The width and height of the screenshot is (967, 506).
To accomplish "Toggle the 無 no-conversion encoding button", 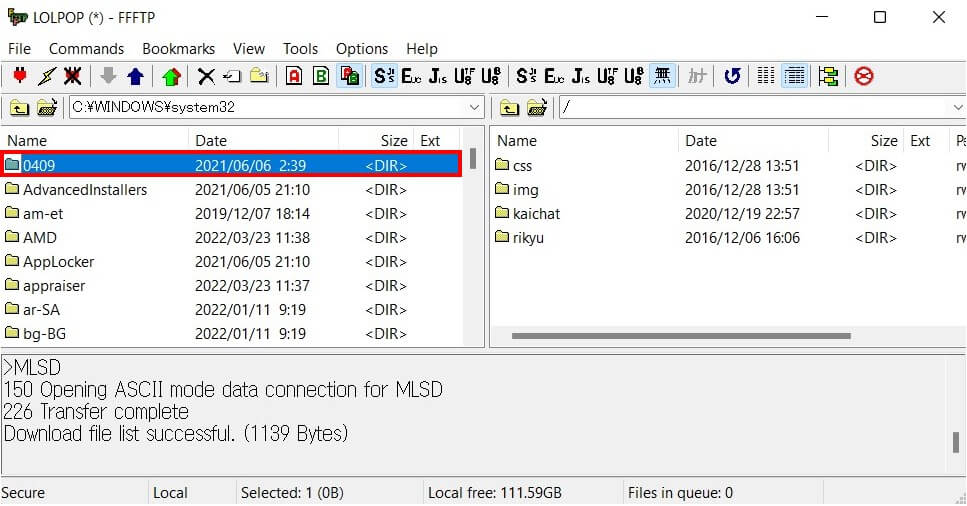I will (x=662, y=76).
